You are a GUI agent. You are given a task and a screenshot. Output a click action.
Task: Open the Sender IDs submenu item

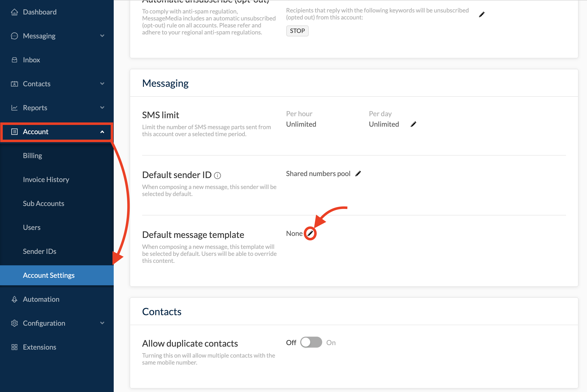click(39, 251)
